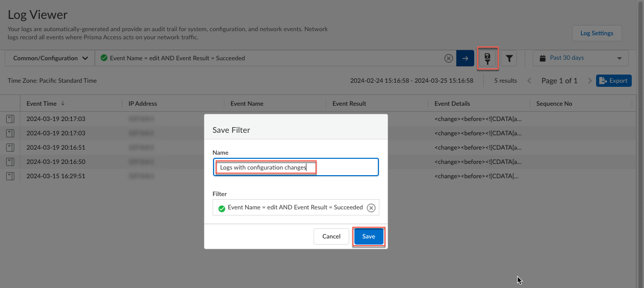This screenshot has height=288, width=644.
Task: Open log details for 2024-03-15 16:29:51 row
Action: point(10,176)
